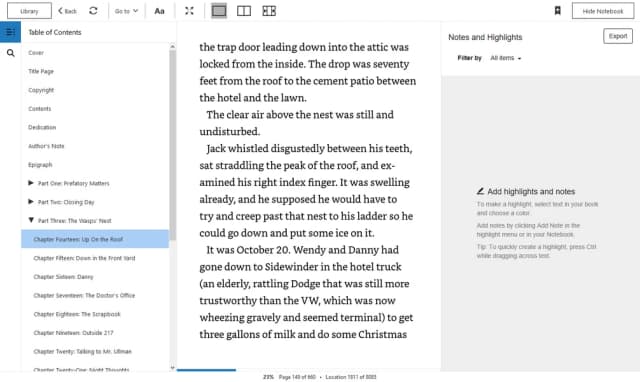Image resolution: width=640 pixels, height=382 pixels.
Task: Select the auto multi-column view
Action: pos(269,11)
